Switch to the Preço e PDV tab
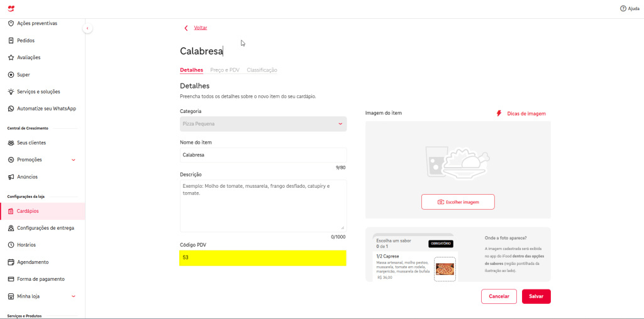This screenshot has height=319, width=644. (225, 70)
